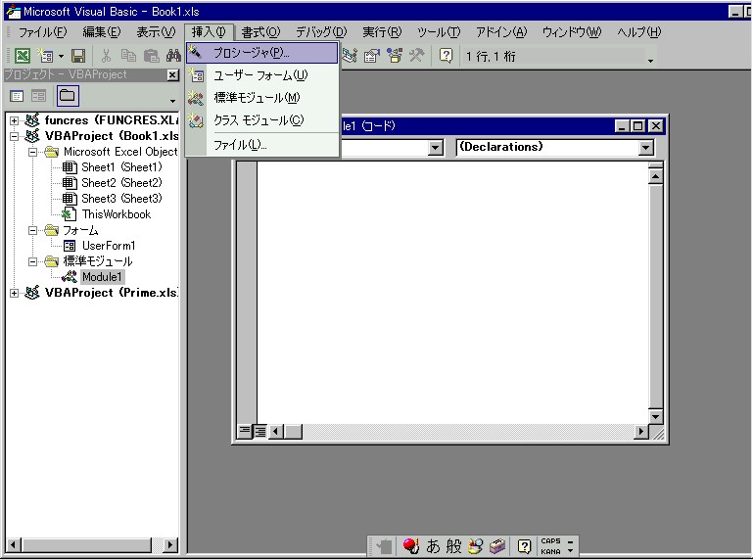753x560 pixels.
Task: Click the Toolbox hammer-and-wrench toolbar icon
Action: (x=416, y=56)
